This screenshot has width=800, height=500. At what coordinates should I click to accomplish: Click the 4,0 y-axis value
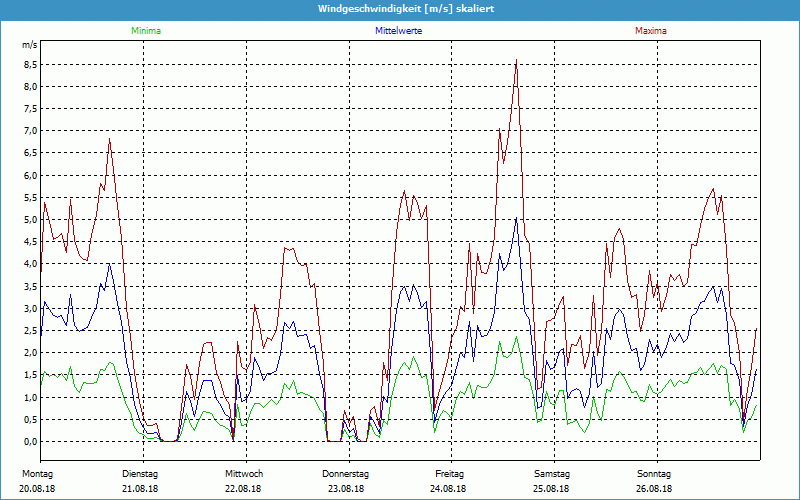pos(31,264)
